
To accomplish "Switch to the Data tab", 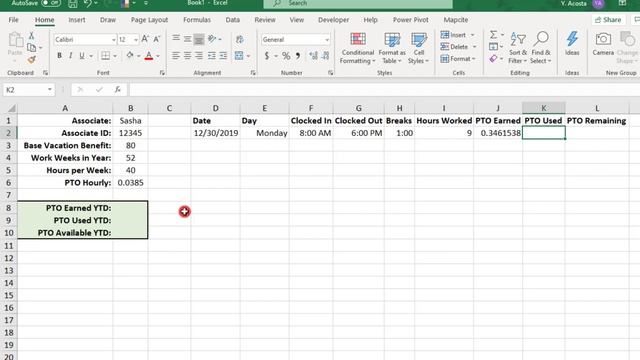I will 233,20.
